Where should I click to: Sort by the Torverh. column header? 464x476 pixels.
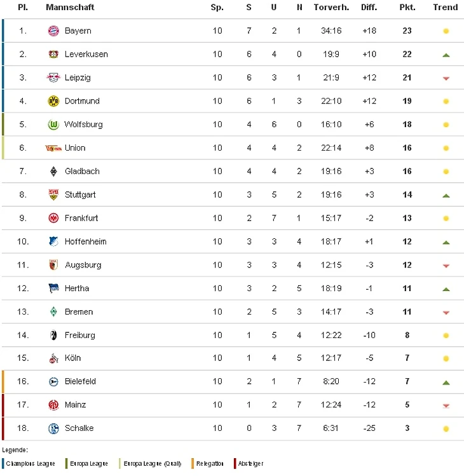point(331,7)
